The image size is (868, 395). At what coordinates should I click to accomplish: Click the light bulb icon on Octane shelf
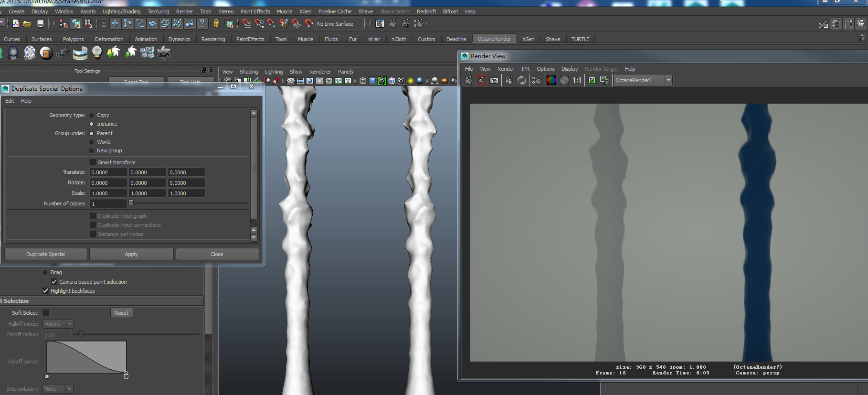(x=97, y=53)
